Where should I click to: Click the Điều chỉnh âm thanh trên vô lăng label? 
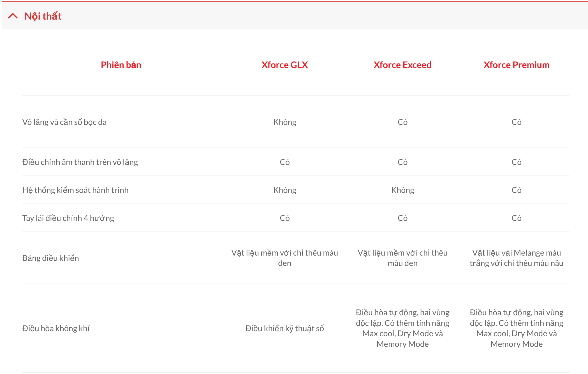pyautogui.click(x=80, y=162)
